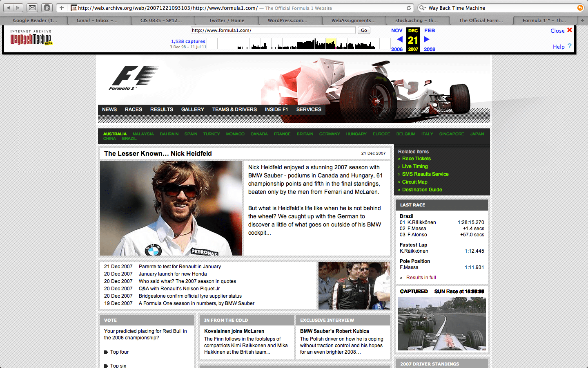
Task: Click the Results in full link
Action: (421, 278)
